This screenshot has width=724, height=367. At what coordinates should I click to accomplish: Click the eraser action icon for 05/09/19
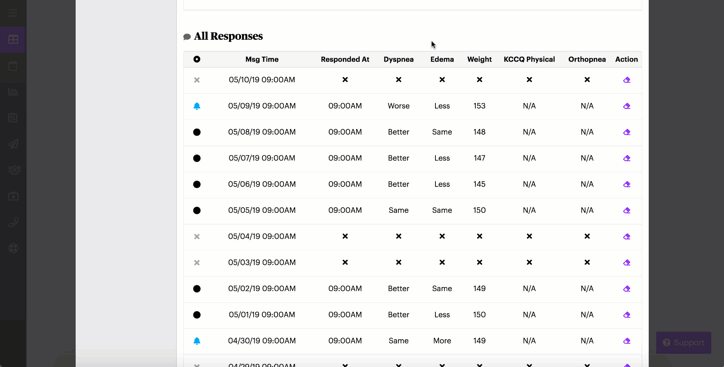coord(627,106)
